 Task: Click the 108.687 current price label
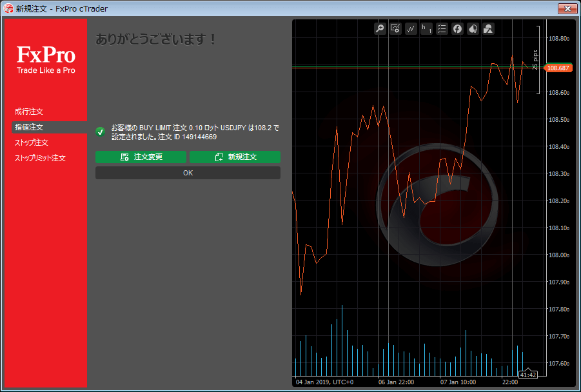(x=558, y=68)
